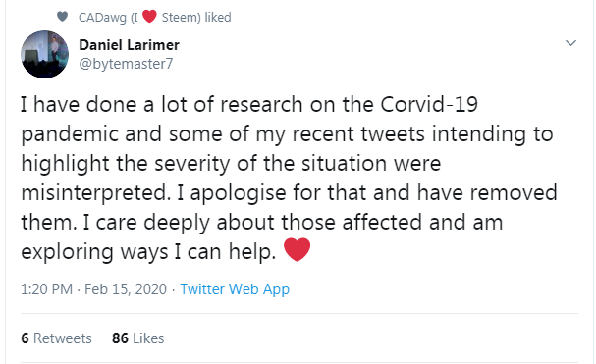Click 'exploring ways I can help' sentence
Screen dimensions: 596x364
[148, 252]
